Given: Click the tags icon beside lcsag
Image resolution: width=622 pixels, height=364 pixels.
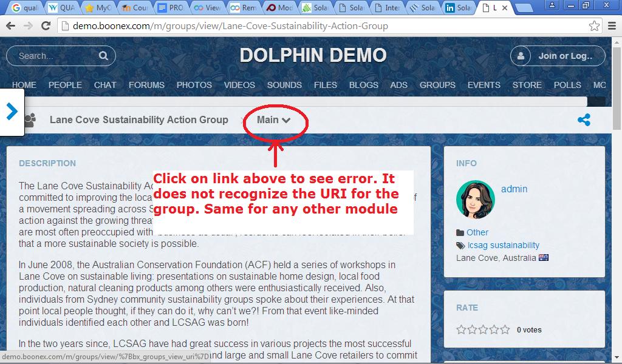Looking at the screenshot, I should [460, 246].
